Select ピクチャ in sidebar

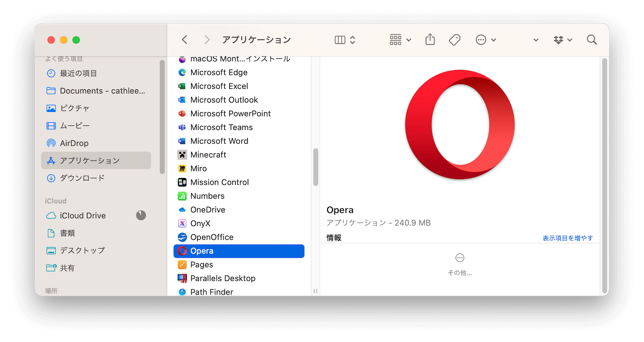point(96,108)
